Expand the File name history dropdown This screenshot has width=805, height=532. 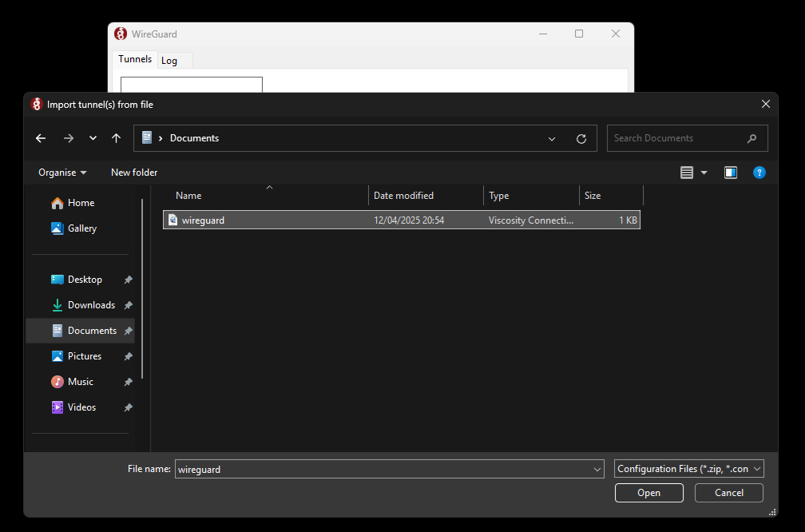(597, 470)
